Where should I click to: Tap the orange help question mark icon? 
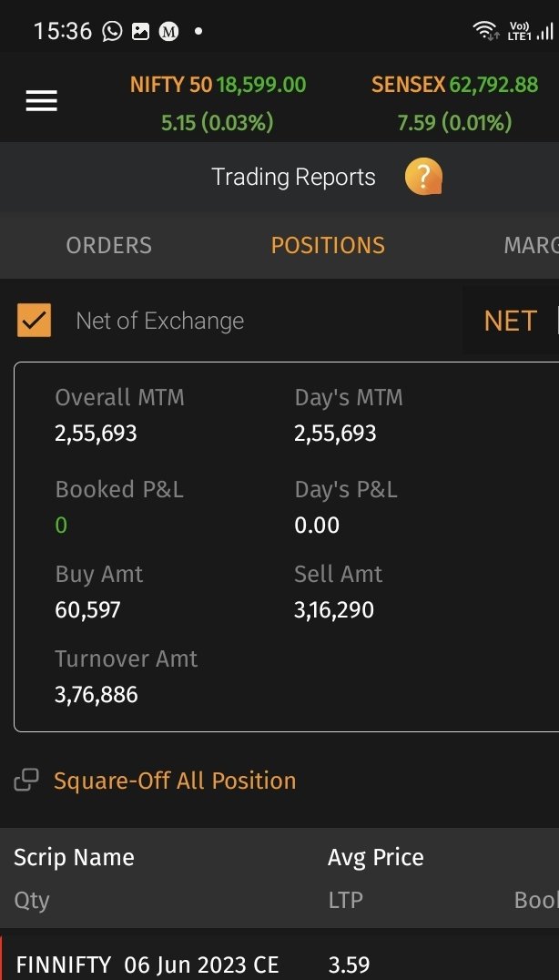pos(423,177)
